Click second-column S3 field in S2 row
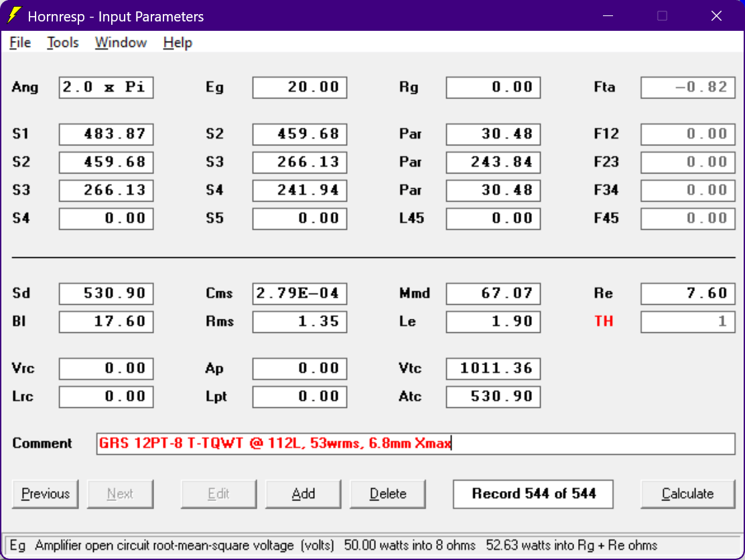 (x=299, y=162)
